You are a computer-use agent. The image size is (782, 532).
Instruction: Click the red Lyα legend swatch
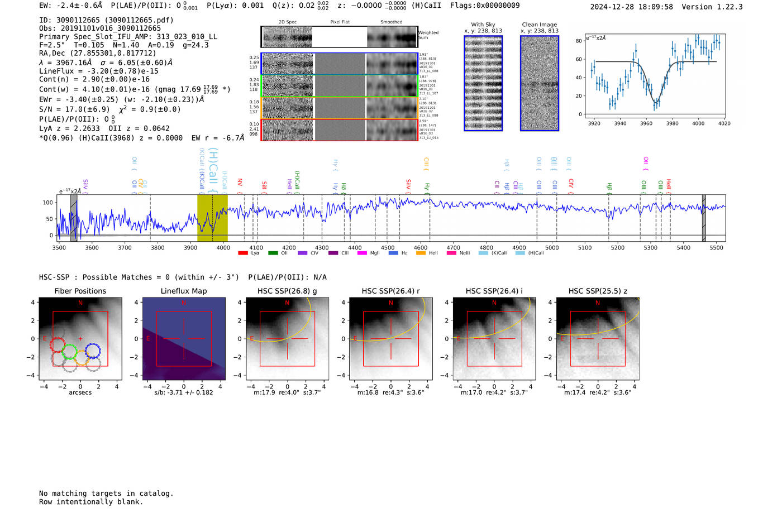point(243,253)
